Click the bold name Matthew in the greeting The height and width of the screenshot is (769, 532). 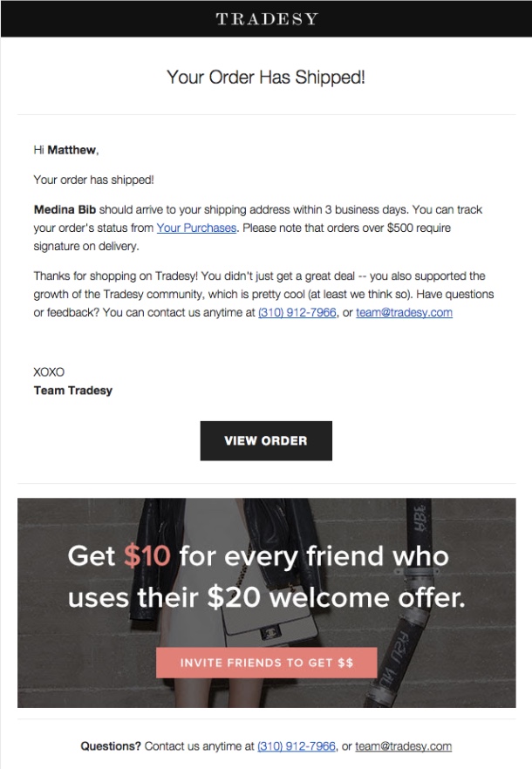(72, 150)
